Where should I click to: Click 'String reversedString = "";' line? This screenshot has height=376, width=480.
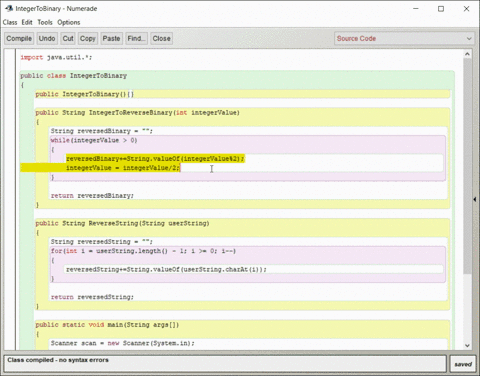point(102,242)
